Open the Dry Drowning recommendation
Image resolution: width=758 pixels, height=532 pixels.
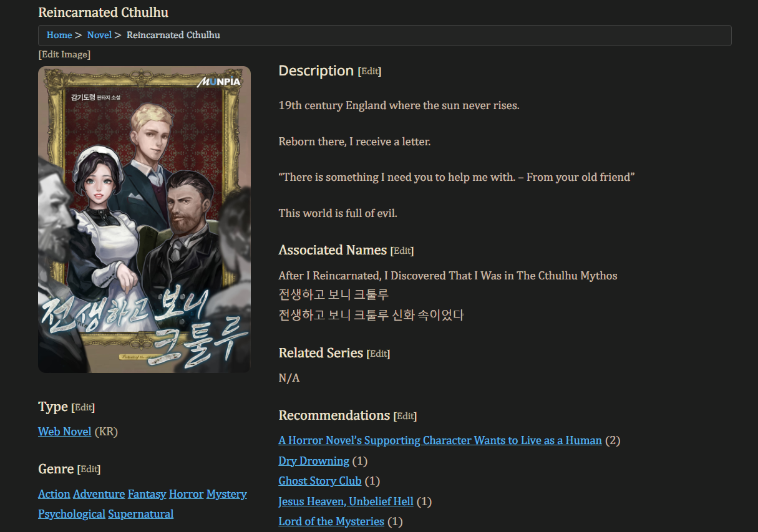314,461
